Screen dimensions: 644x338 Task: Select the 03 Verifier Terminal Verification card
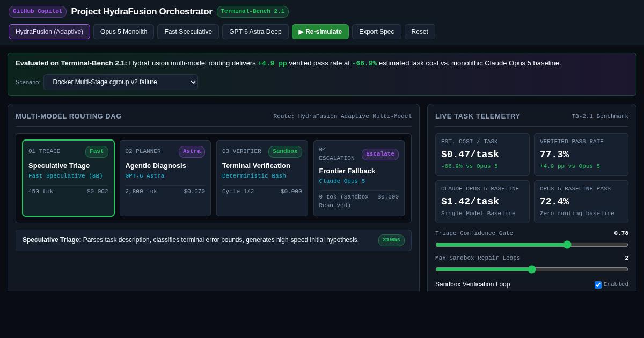[x=262, y=178]
